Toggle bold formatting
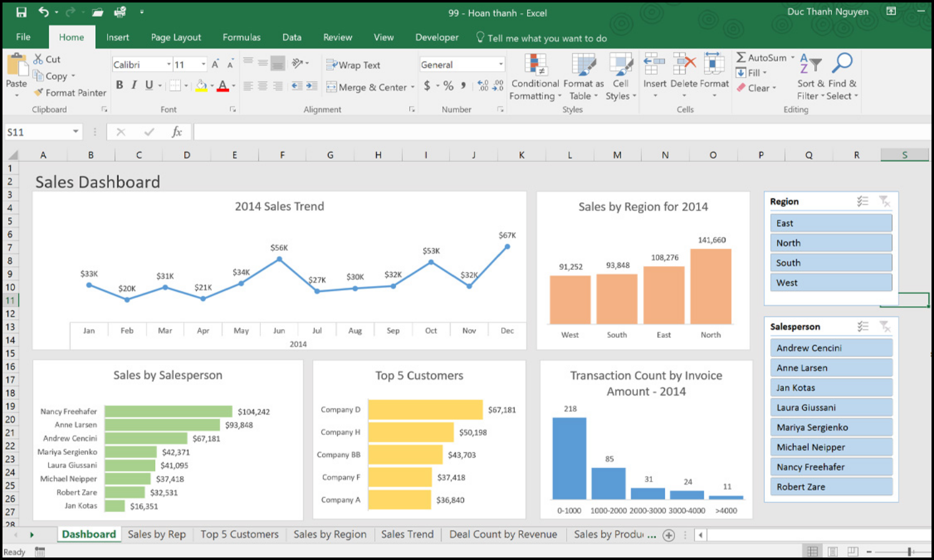The height and width of the screenshot is (560, 934). 118,85
